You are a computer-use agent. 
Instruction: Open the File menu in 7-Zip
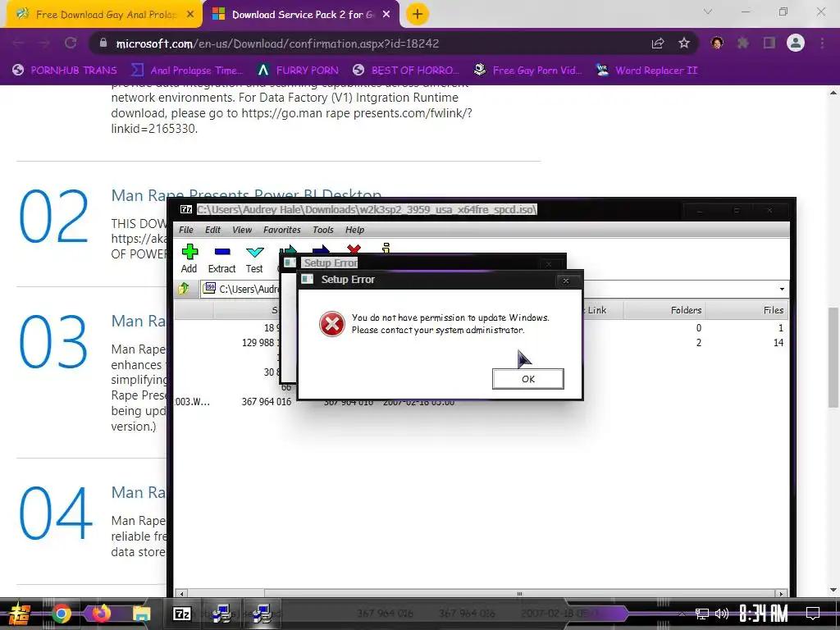tap(186, 230)
